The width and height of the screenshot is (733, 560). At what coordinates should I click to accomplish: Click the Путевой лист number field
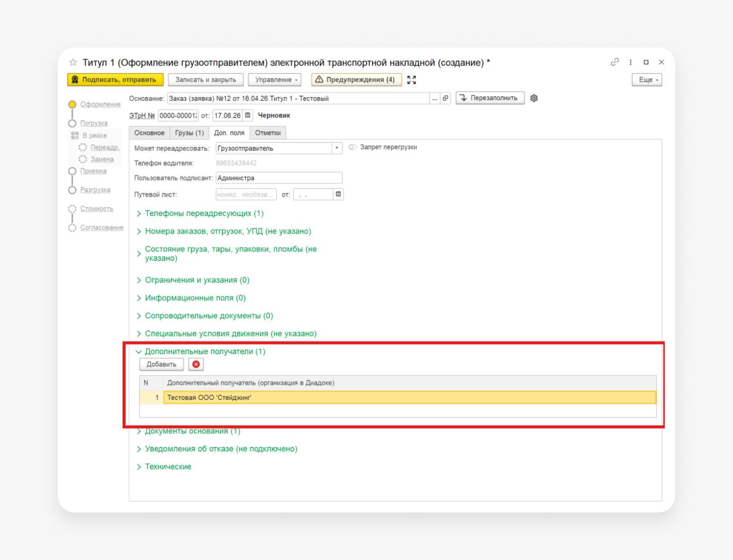[246, 194]
